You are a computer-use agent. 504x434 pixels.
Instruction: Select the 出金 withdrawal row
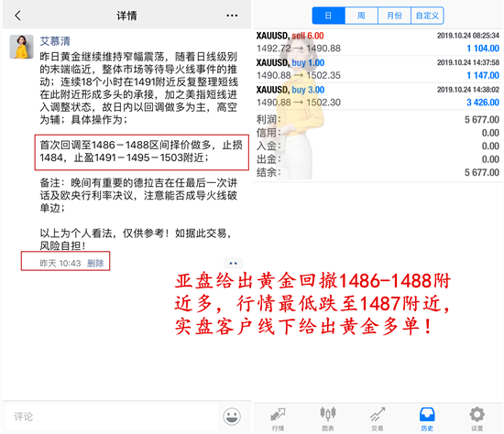point(378,159)
